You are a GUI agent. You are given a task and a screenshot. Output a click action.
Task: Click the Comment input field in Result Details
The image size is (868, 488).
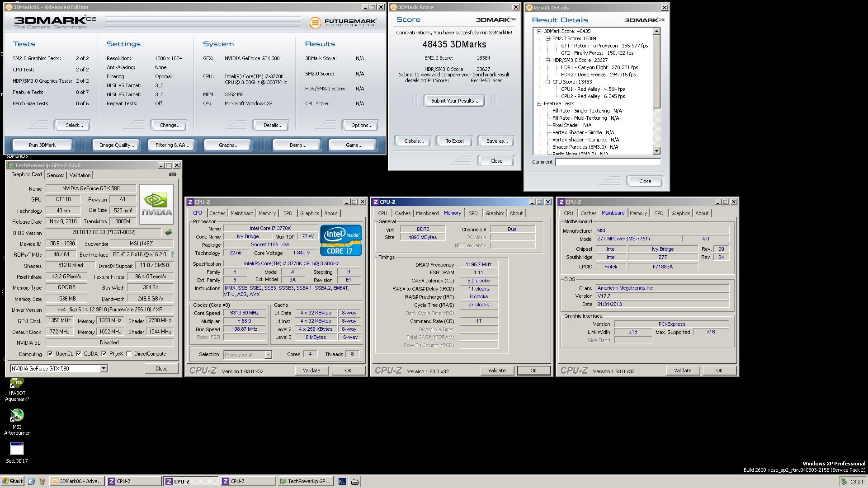pyautogui.click(x=608, y=162)
